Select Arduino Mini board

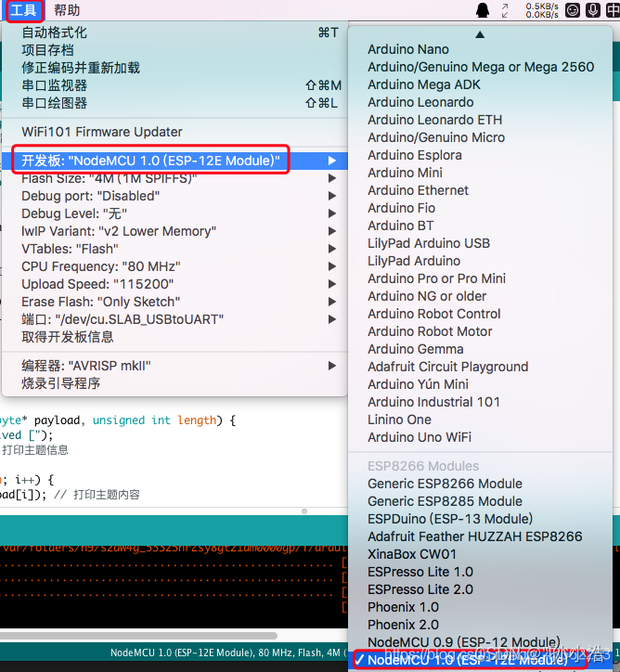click(481, 173)
